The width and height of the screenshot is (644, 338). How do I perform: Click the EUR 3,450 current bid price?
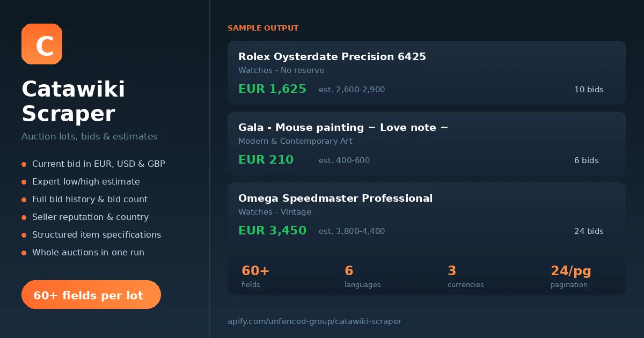tap(272, 231)
